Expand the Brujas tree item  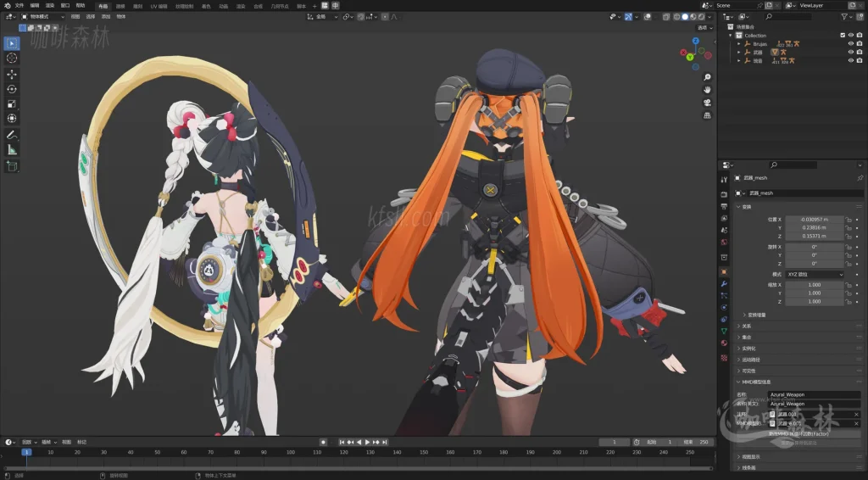[x=738, y=44]
